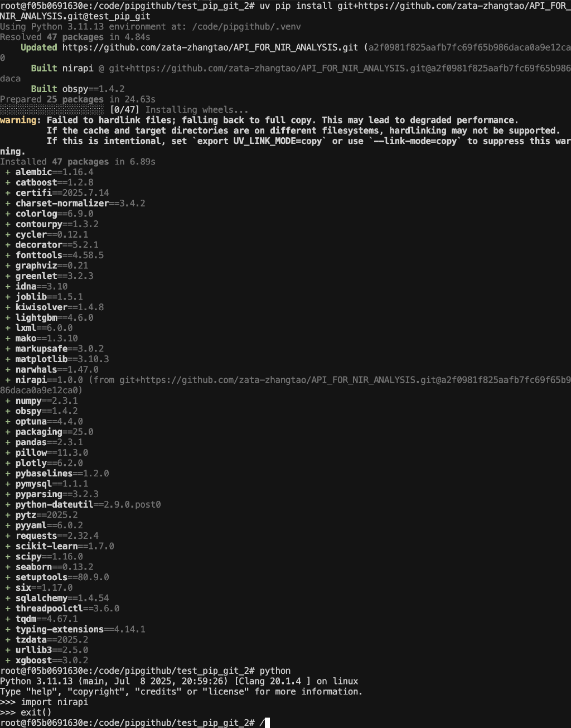This screenshot has height=728, width=571.
Task: Click the cursor at the bottom shell prompt
Action: click(267, 723)
